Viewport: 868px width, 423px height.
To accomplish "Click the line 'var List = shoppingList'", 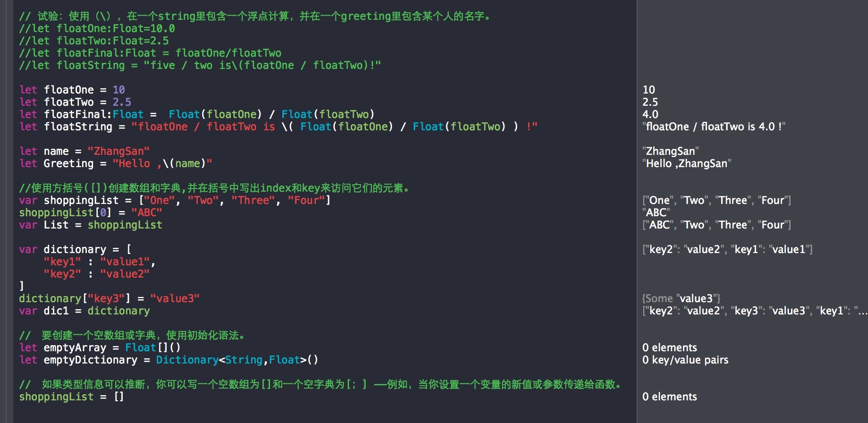I will (91, 225).
